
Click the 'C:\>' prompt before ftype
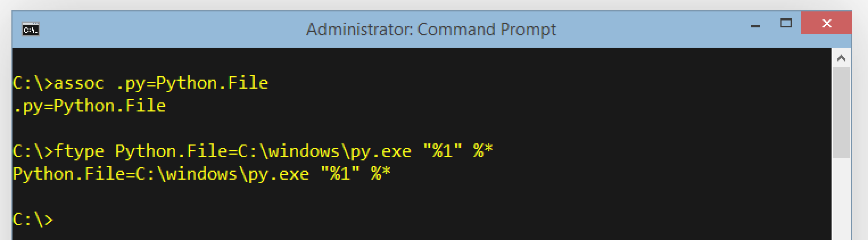pos(32,151)
